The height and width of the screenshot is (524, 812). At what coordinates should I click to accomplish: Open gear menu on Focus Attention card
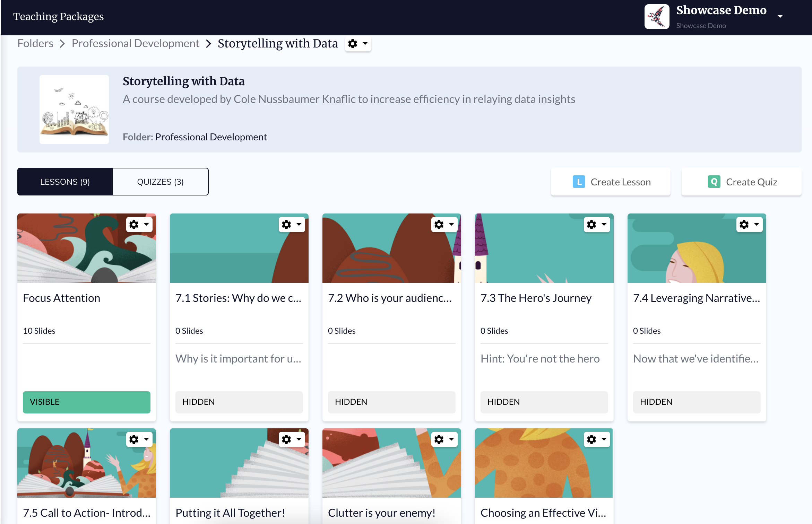[139, 225]
